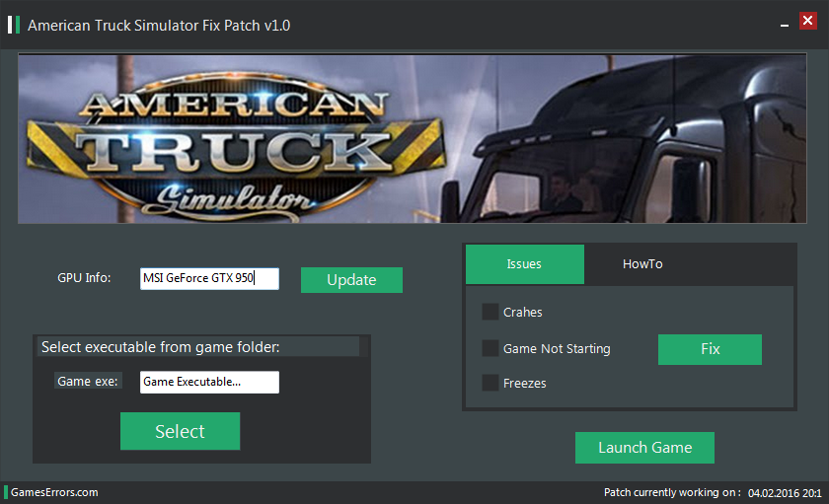Click the 'GPU Info:' label
Screen dimensions: 829x504
pos(84,278)
